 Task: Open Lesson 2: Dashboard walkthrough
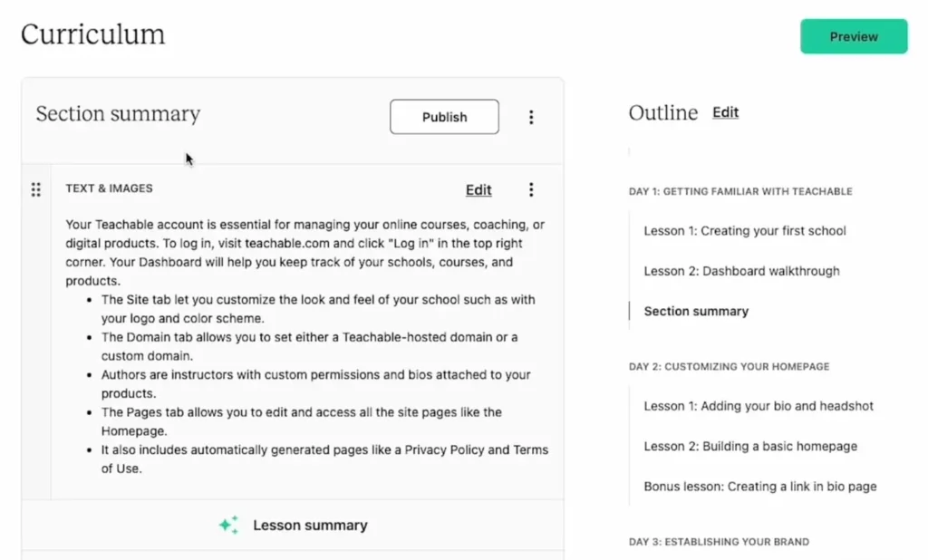(x=741, y=271)
